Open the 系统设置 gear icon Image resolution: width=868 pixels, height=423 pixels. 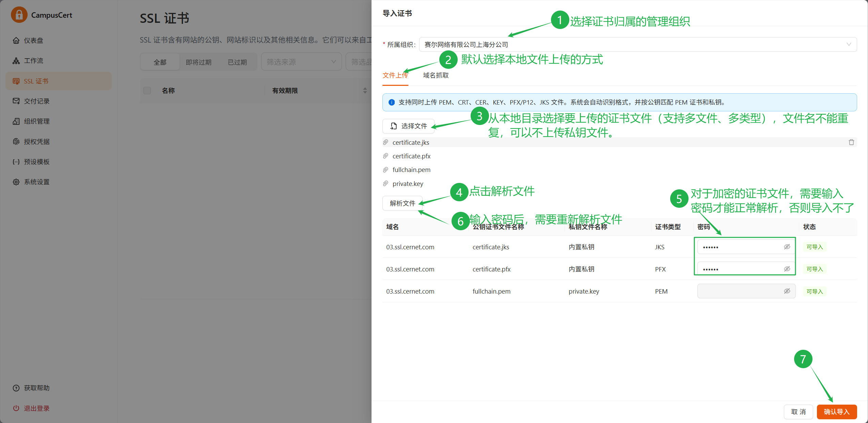tap(16, 182)
